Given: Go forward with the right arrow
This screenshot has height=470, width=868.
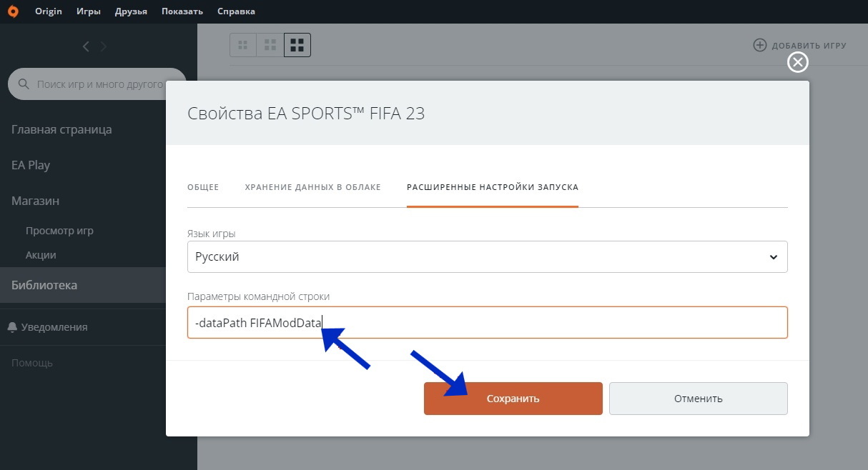Looking at the screenshot, I should coord(104,46).
